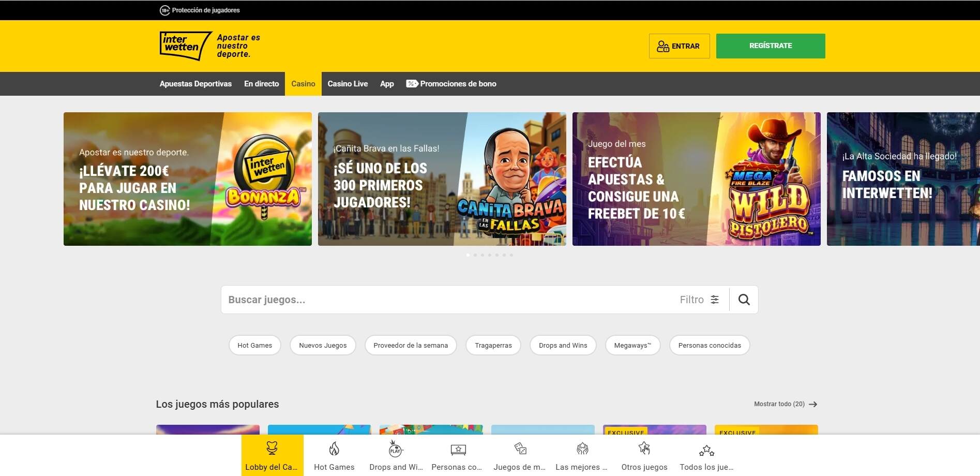Click the Todos los juegos stars icon
Image resolution: width=980 pixels, height=476 pixels.
(706, 451)
